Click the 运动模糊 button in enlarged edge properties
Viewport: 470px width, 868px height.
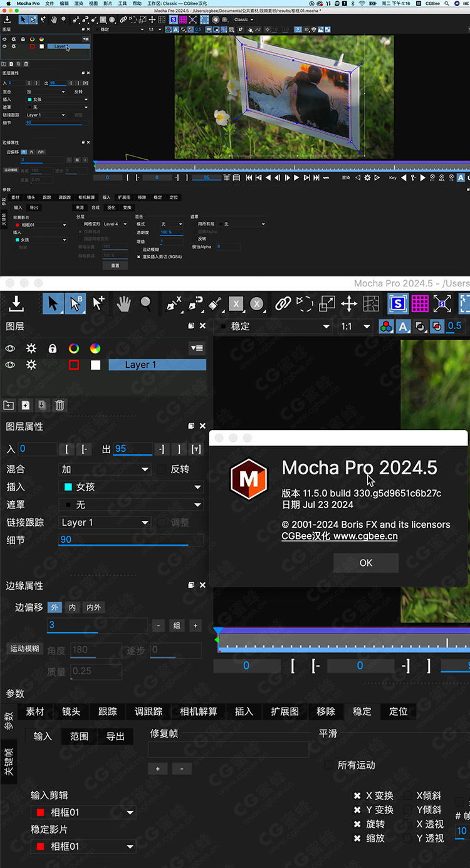click(26, 649)
